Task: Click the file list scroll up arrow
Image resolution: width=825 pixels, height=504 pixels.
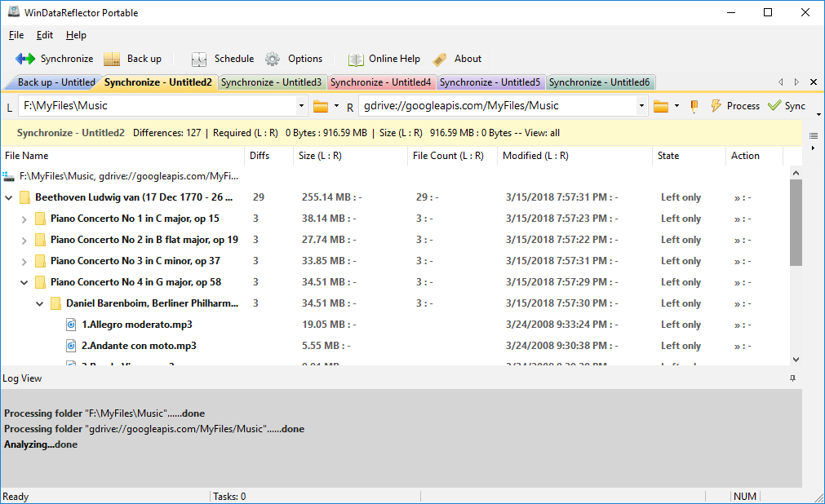Action: click(x=796, y=173)
